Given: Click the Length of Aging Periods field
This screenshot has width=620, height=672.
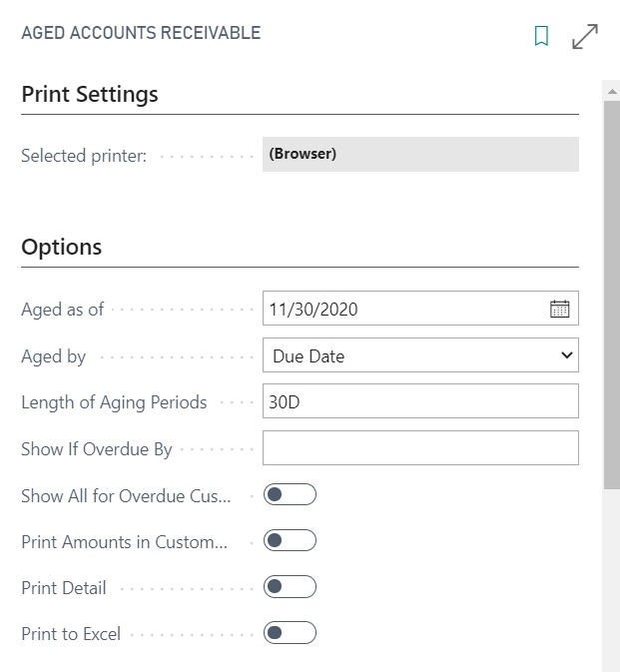Looking at the screenshot, I should tap(420, 401).
